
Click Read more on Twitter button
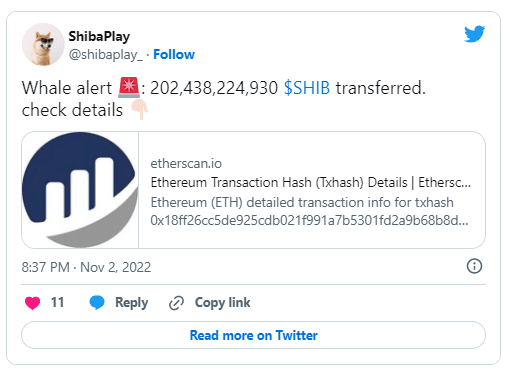point(253,335)
